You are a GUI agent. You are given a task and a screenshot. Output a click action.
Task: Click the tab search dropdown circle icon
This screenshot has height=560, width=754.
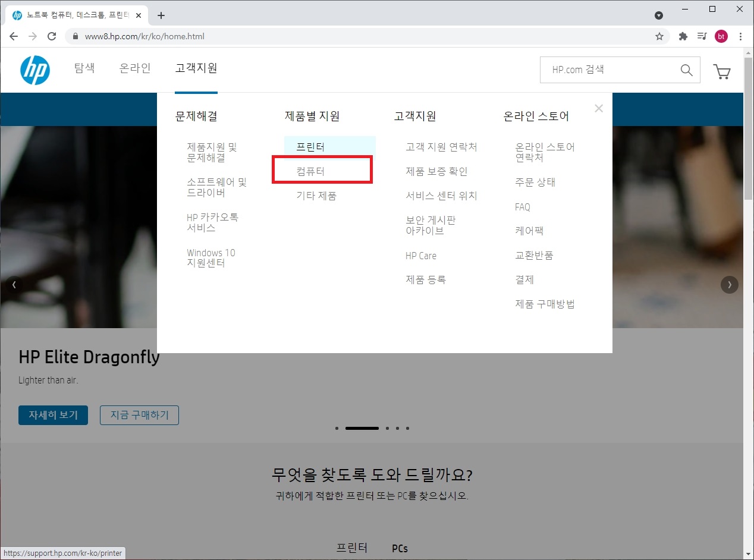pos(659,15)
